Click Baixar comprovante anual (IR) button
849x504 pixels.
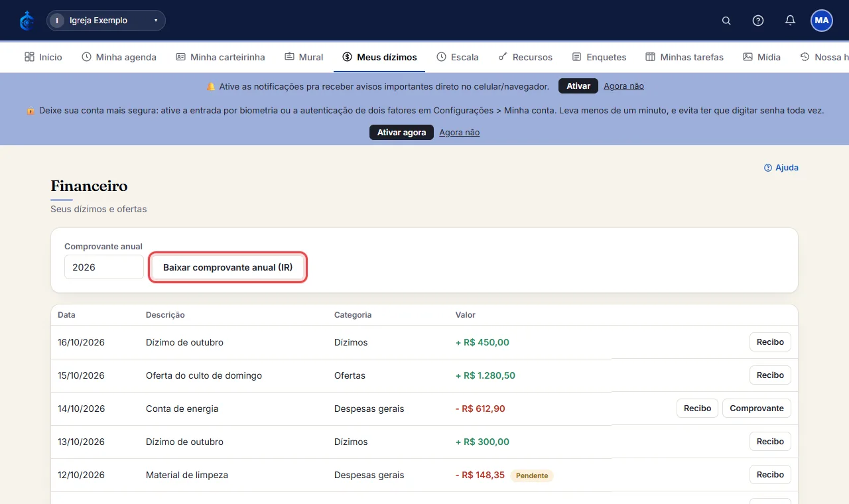tap(228, 267)
